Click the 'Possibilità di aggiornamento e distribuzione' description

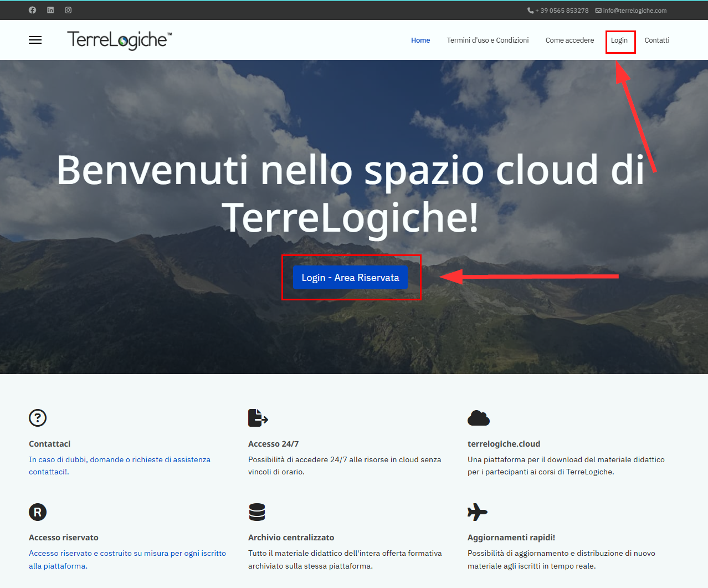coord(561,560)
